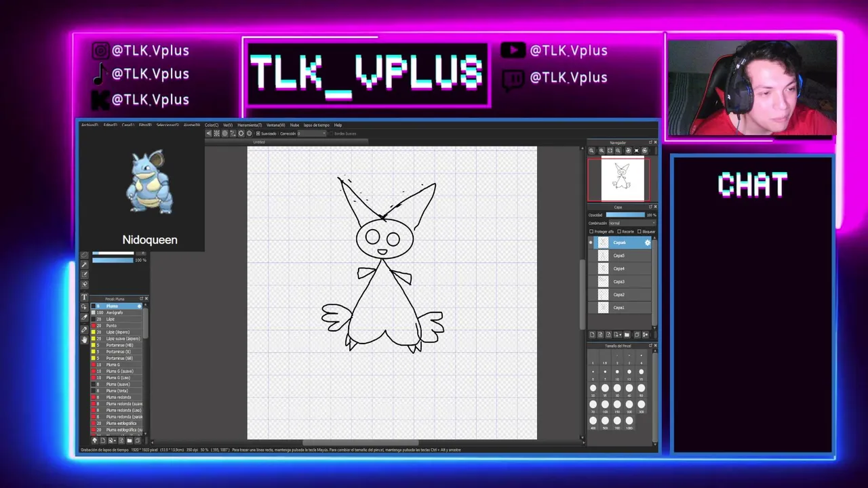The image size is (868, 488).
Task: Open the Color menu
Action: pos(212,125)
